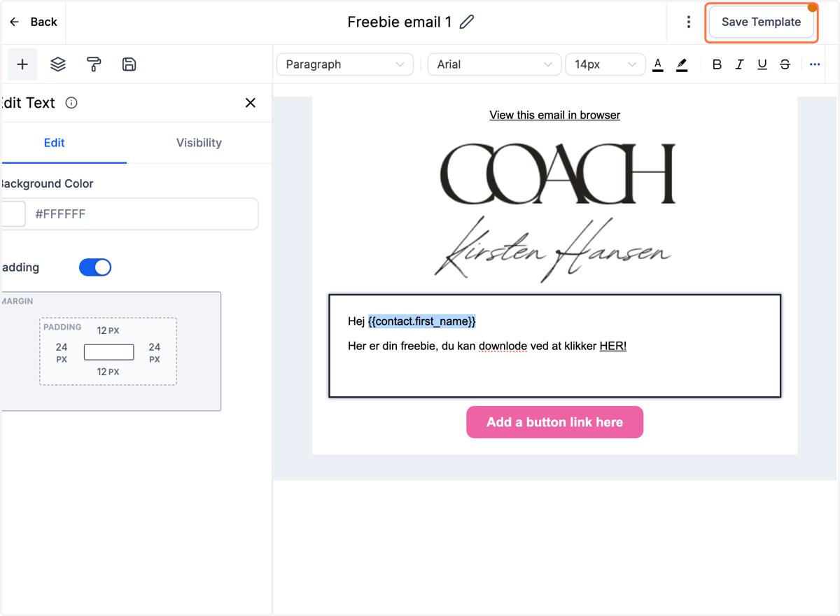The width and height of the screenshot is (840, 616).
Task: Toggle bold formatting
Action: pyautogui.click(x=717, y=64)
